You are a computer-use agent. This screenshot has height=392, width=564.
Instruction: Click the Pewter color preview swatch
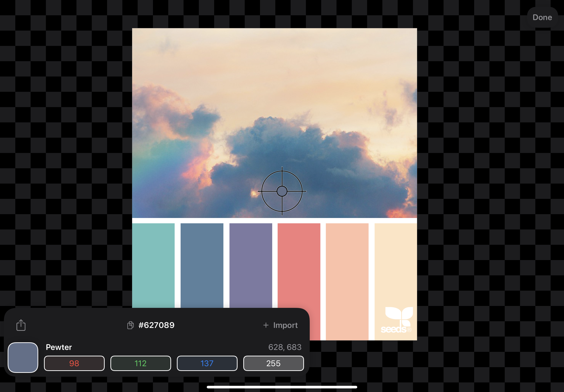23,357
